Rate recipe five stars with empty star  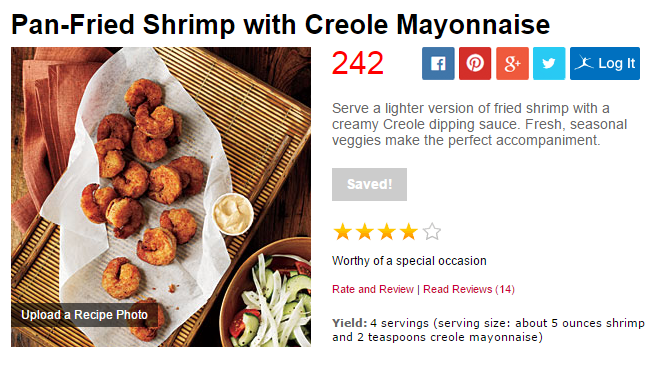click(x=432, y=232)
